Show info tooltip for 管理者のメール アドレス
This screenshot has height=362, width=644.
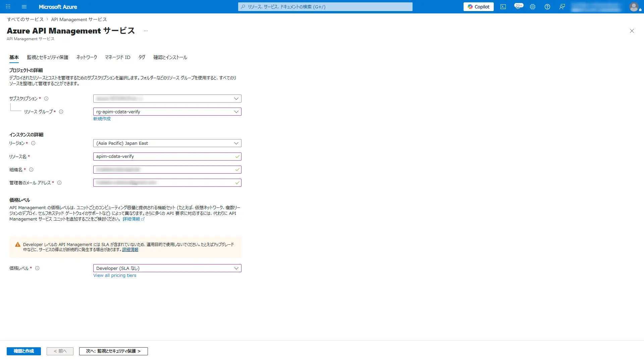(x=59, y=183)
